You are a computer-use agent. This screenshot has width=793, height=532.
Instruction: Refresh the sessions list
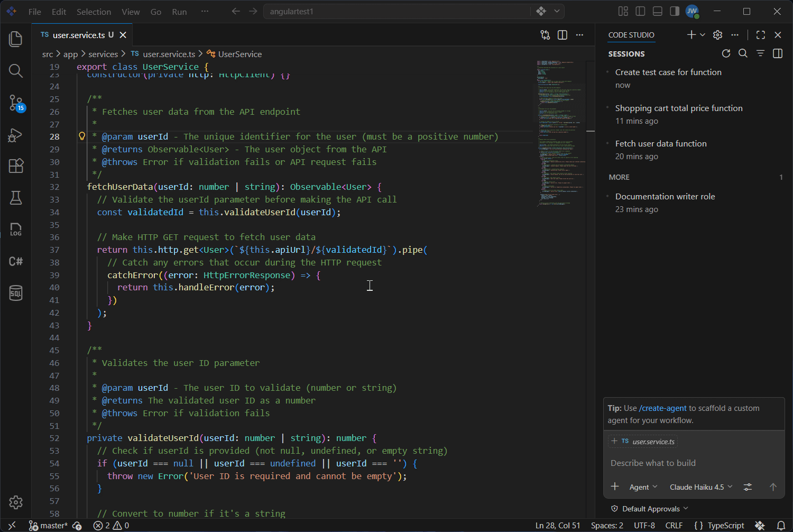click(726, 53)
